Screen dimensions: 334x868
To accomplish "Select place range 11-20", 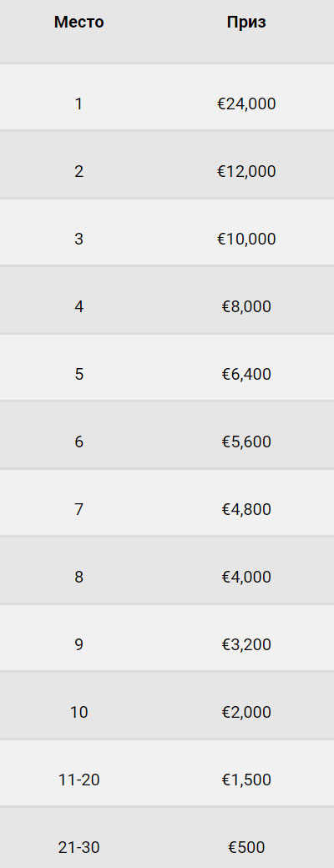I will point(78,780).
